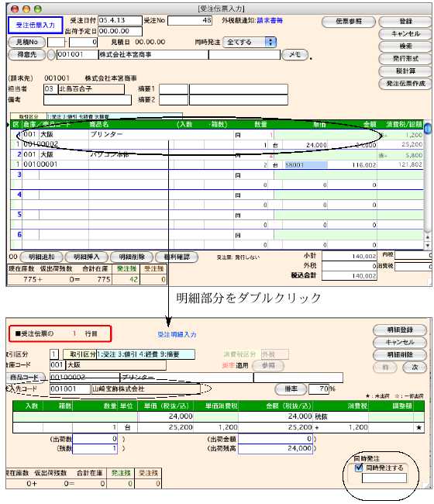
Task: Click the 小計 amount field
Action: [350, 256]
